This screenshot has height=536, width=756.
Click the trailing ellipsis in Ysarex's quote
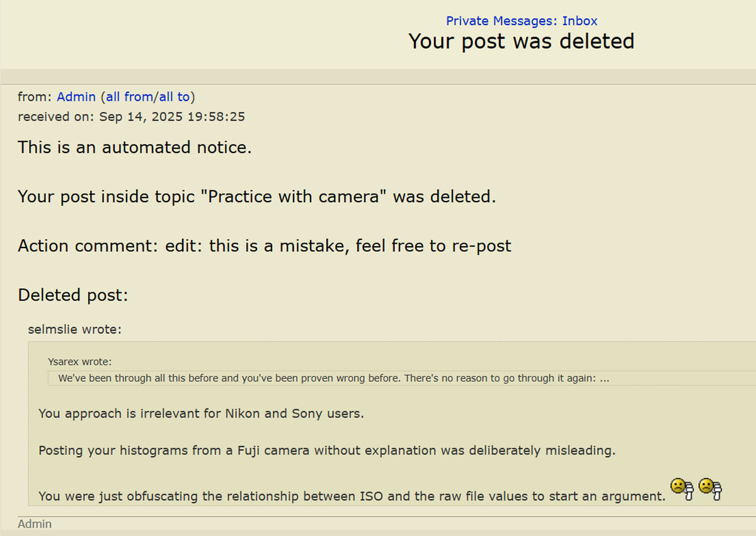604,379
